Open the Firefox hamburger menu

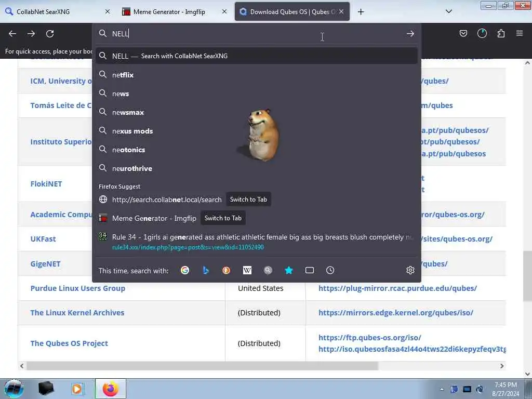520,33
